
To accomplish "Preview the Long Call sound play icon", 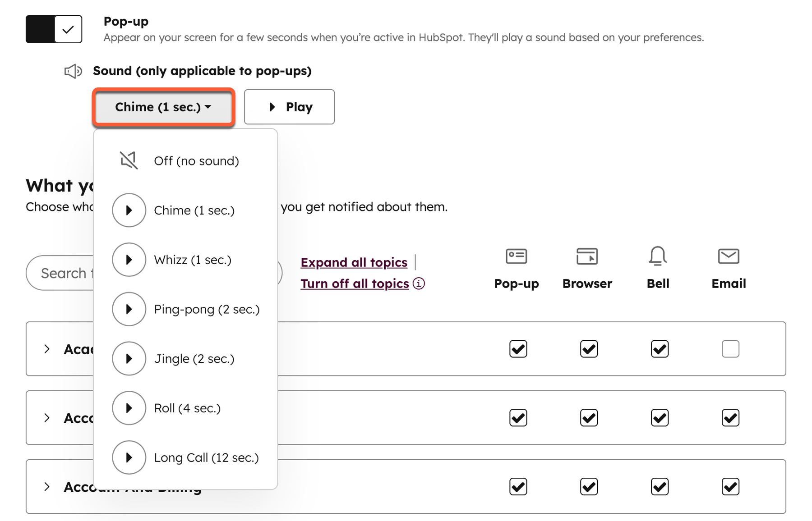I will coord(129,457).
